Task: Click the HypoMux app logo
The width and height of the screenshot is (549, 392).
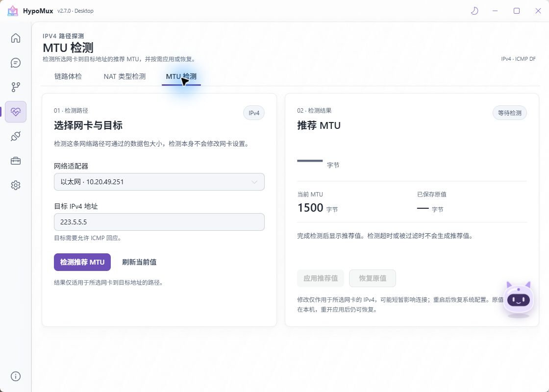Action: 13,11
